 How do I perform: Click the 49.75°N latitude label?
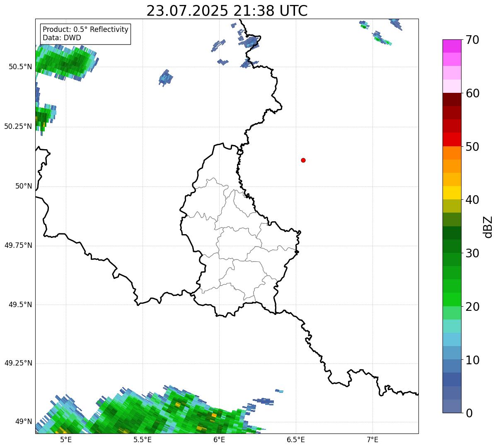[x=18, y=245]
